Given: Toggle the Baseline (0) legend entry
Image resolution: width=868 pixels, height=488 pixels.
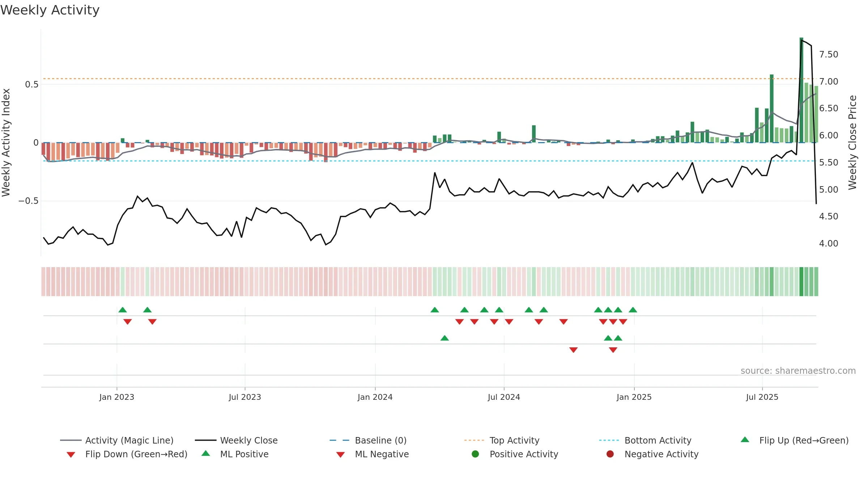Looking at the screenshot, I should click(x=368, y=440).
